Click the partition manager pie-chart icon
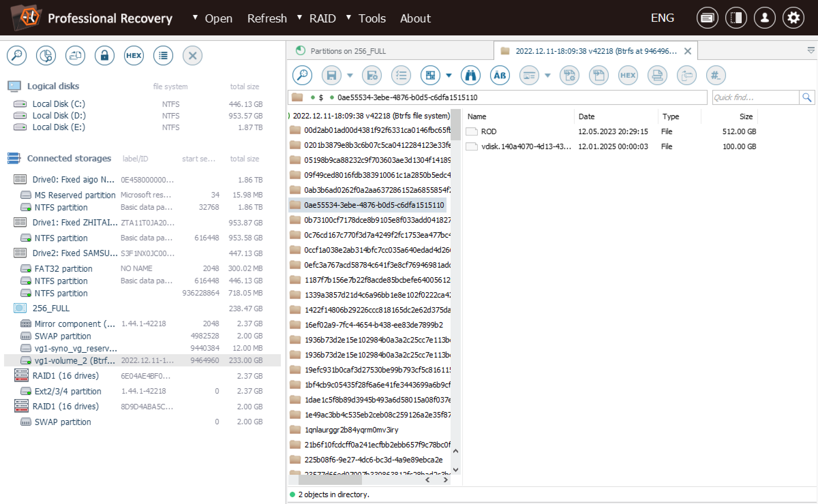Screen dimensions: 818x504 tap(46, 56)
